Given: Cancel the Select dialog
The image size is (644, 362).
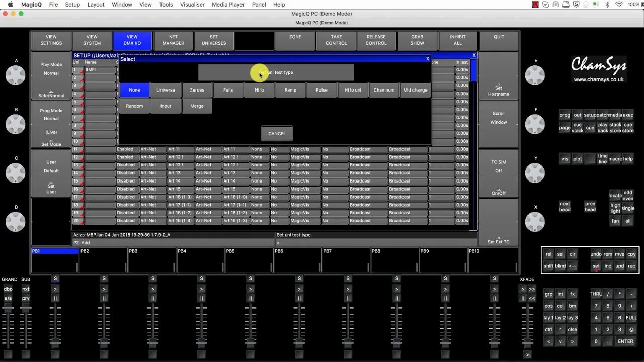Looking at the screenshot, I should [x=277, y=134].
